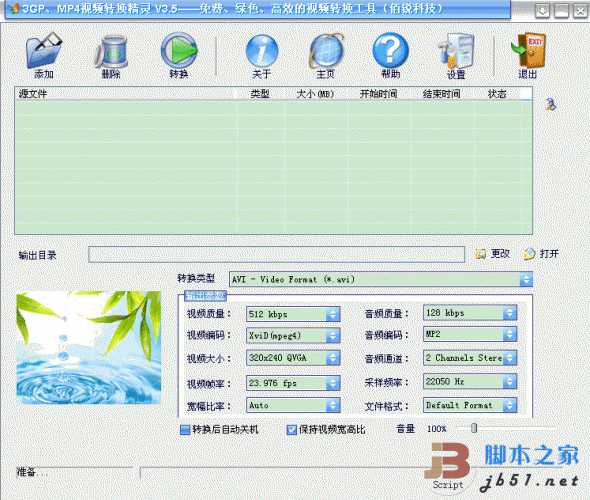Click the 更改 (Change) output directory button
590x500 pixels.
[x=493, y=254]
